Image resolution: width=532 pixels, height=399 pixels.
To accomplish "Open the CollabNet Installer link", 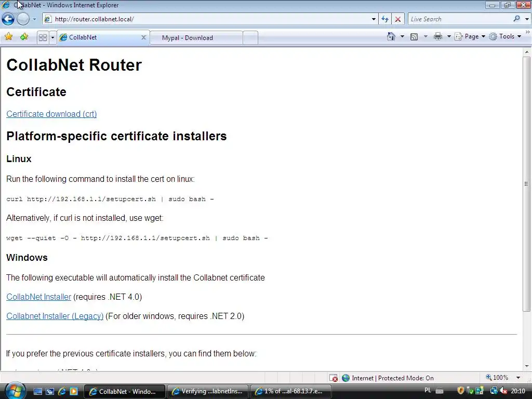I will tap(38, 297).
